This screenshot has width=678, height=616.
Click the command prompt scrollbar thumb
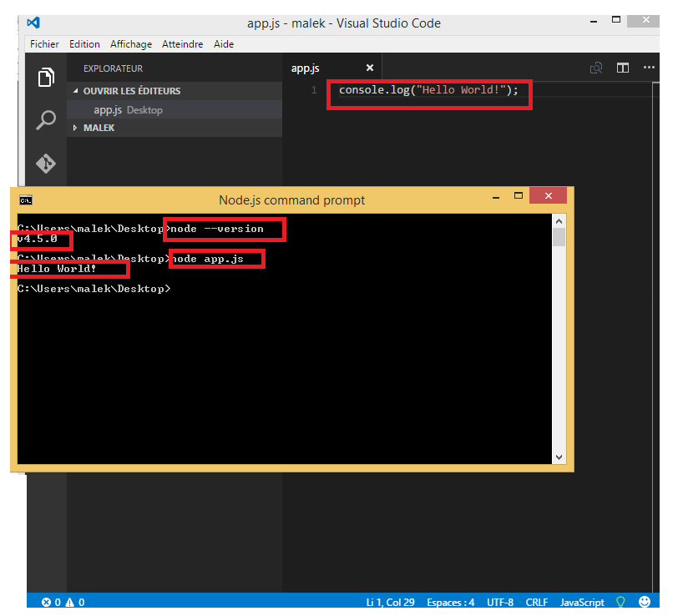[x=559, y=237]
